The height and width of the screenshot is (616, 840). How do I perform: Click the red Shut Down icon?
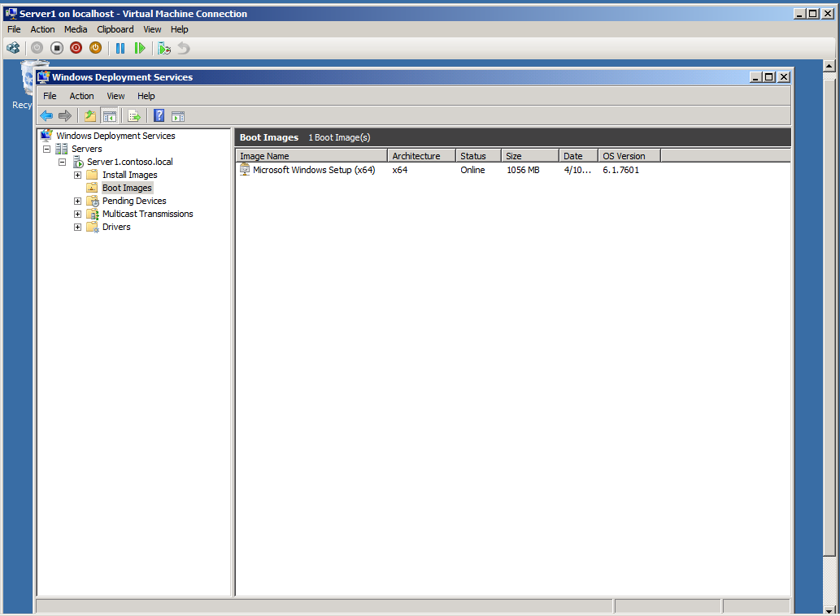click(x=76, y=48)
